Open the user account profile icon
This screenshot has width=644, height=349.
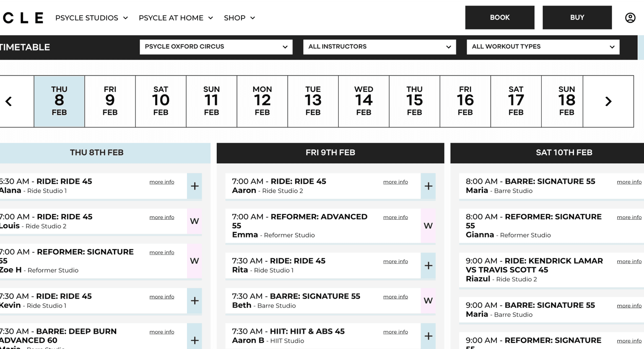[x=630, y=18]
